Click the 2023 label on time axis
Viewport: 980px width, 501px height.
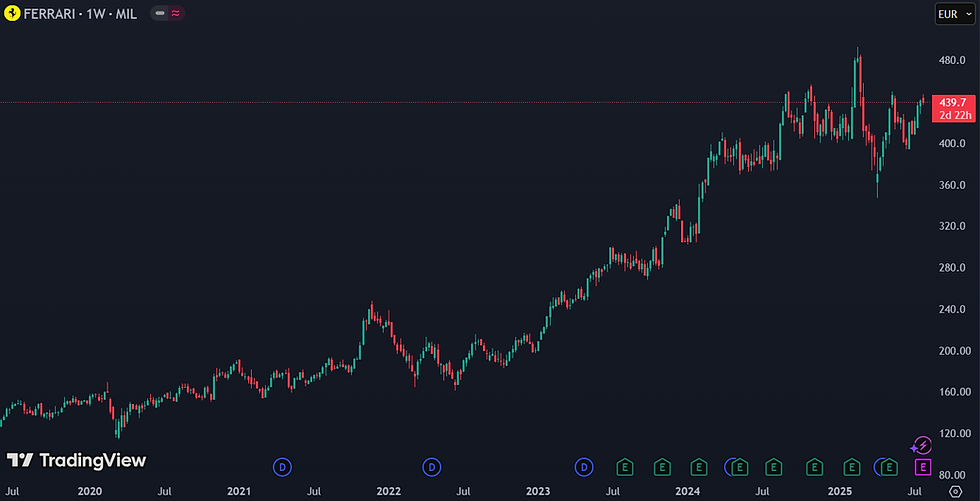coord(538,492)
